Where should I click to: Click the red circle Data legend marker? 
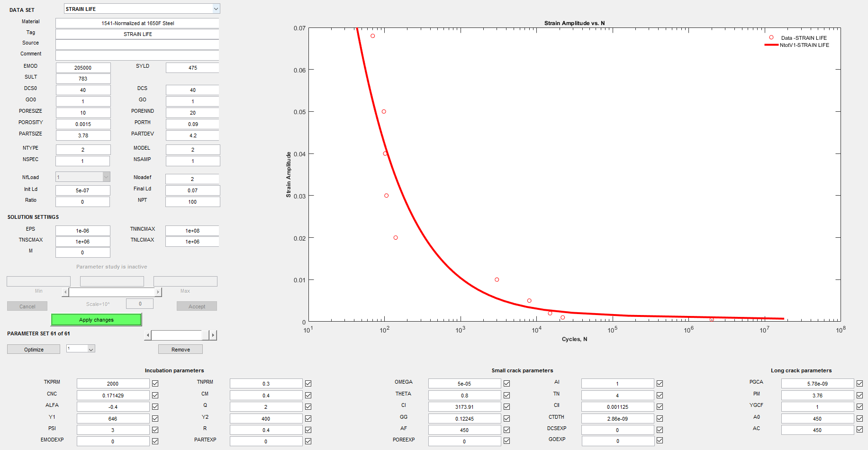771,38
